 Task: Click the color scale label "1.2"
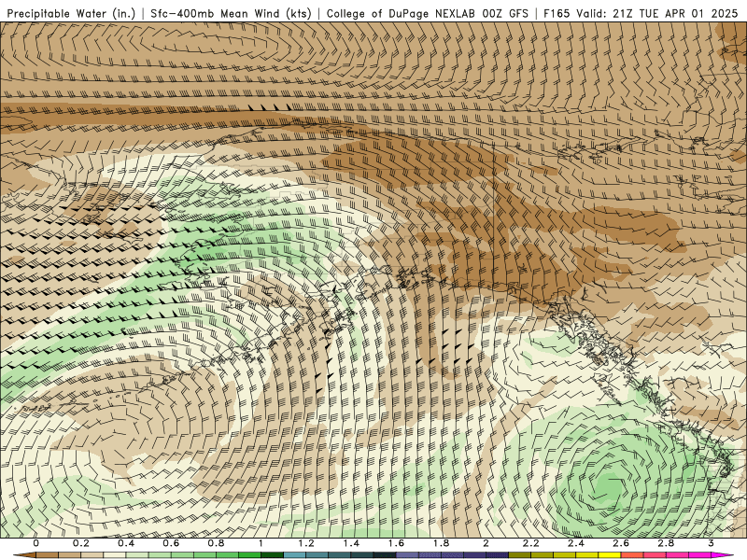click(306, 543)
